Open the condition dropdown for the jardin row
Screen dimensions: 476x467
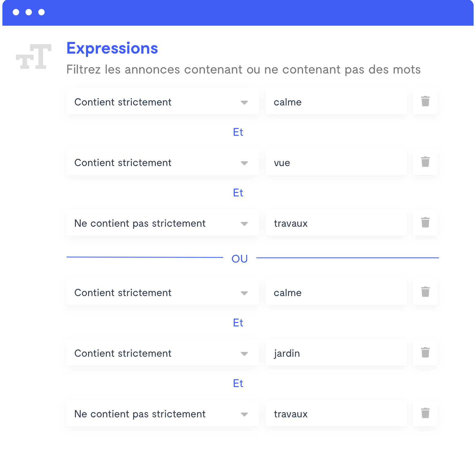tap(162, 353)
